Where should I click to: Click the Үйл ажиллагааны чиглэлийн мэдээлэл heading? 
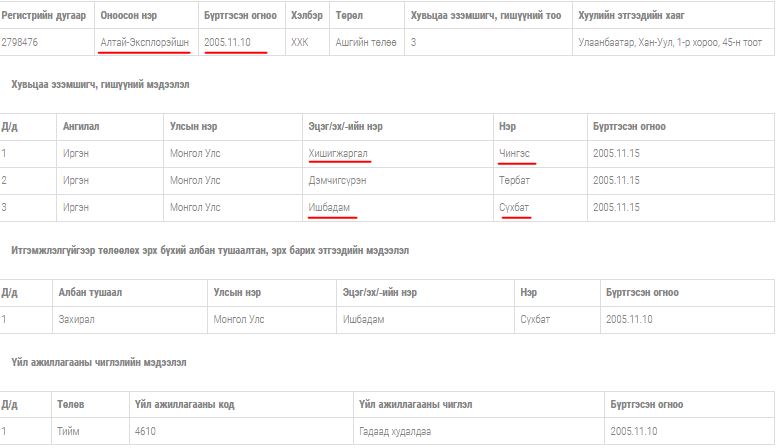[x=98, y=362]
